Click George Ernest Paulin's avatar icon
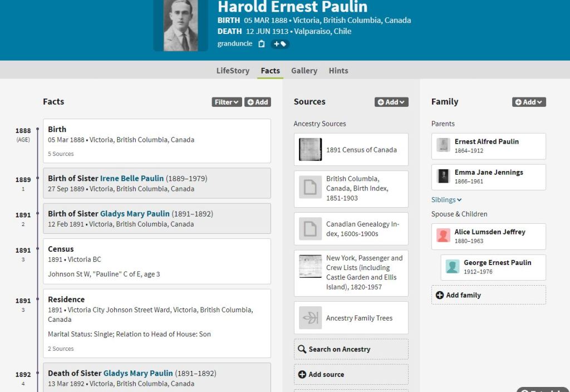 pyautogui.click(x=453, y=267)
